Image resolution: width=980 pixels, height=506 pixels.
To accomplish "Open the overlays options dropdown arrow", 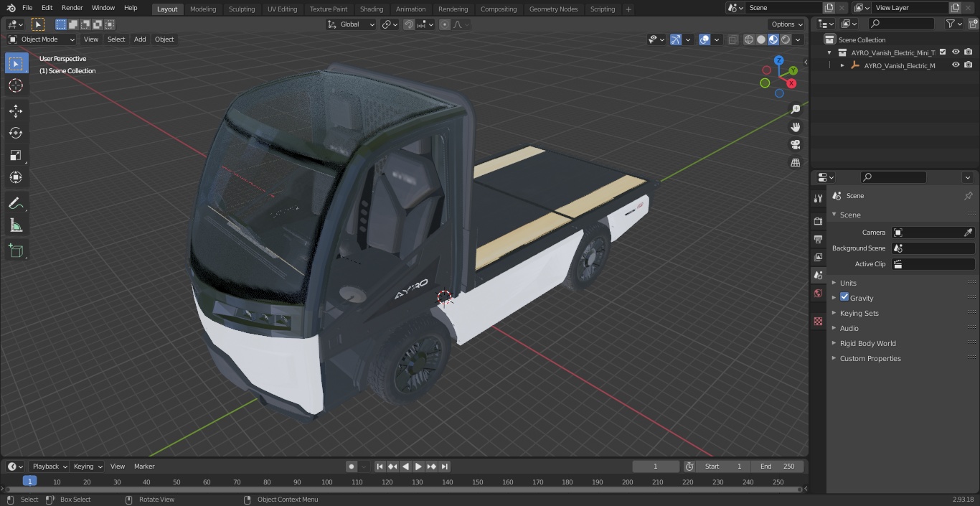I will (x=717, y=39).
